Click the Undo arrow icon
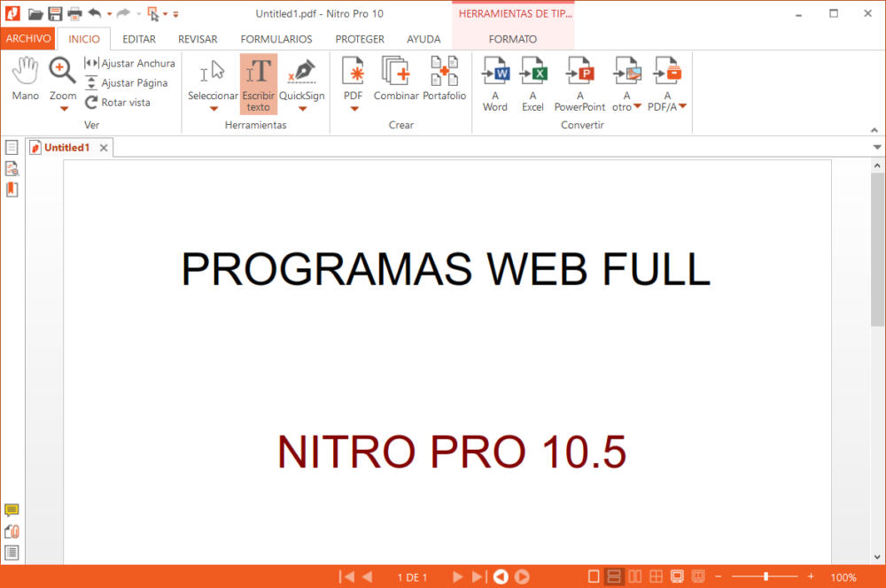 coord(95,13)
